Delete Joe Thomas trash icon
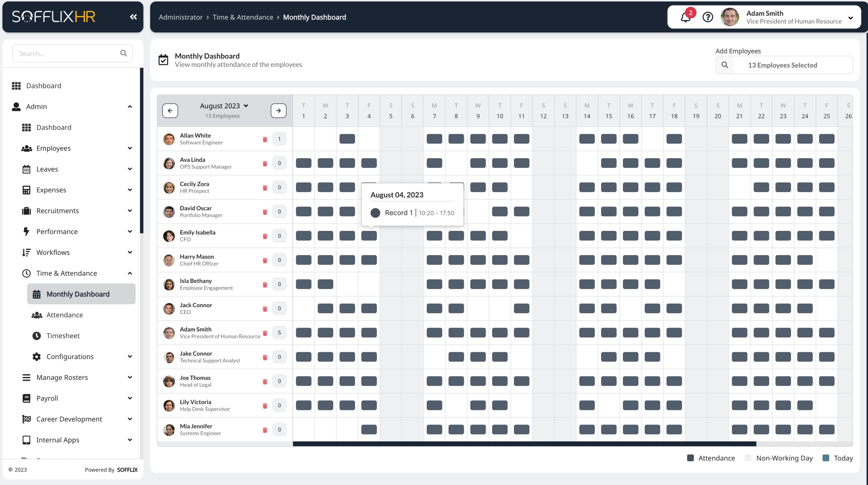 pos(265,381)
